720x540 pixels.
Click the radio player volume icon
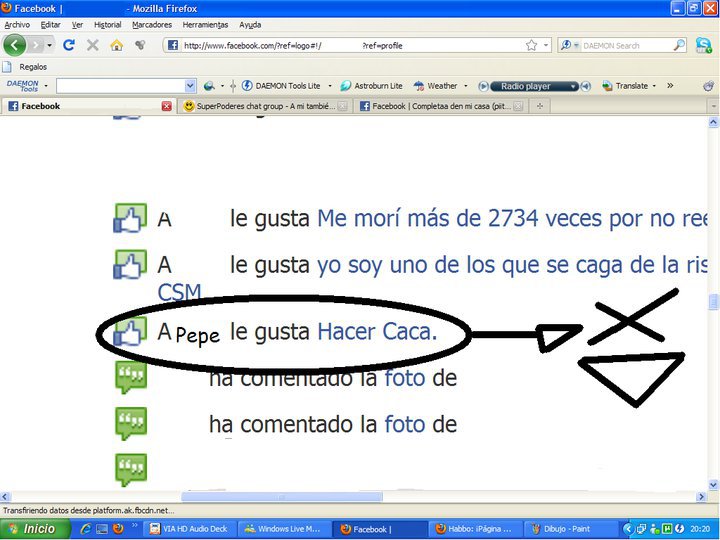click(x=585, y=86)
